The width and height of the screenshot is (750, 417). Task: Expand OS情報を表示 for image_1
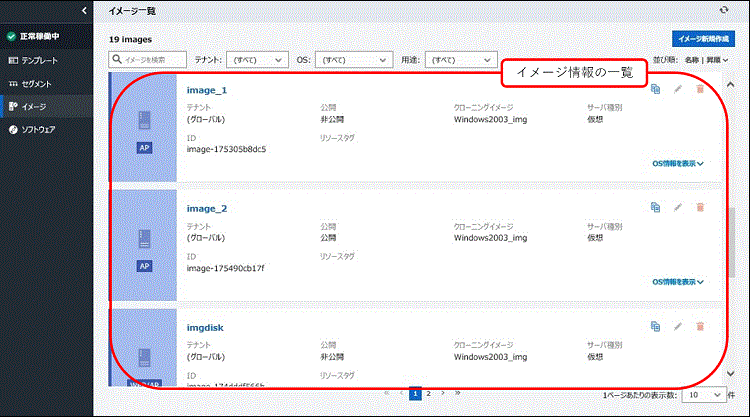678,163
